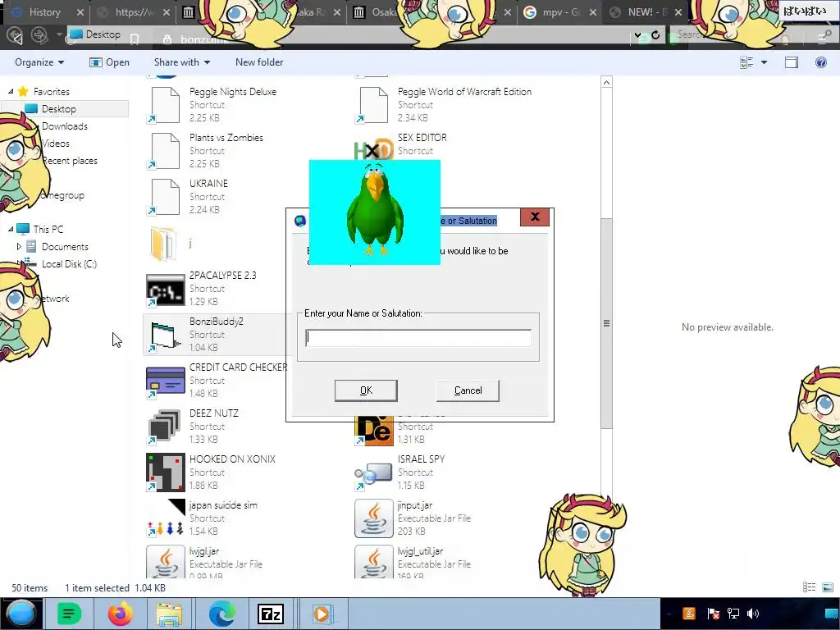Open Firefox from the taskbar
Image resolution: width=840 pixels, height=630 pixels.
pos(120,614)
